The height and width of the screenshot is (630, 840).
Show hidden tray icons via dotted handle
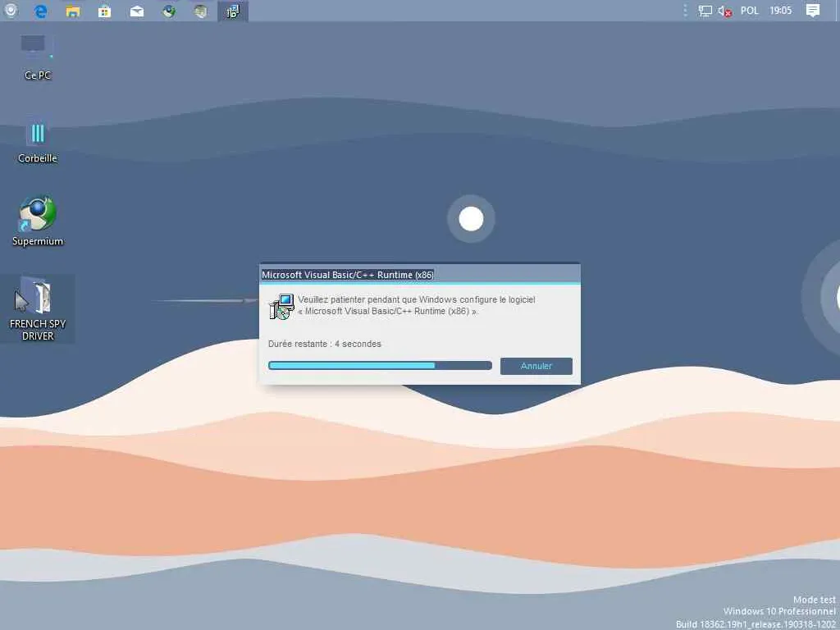685,11
